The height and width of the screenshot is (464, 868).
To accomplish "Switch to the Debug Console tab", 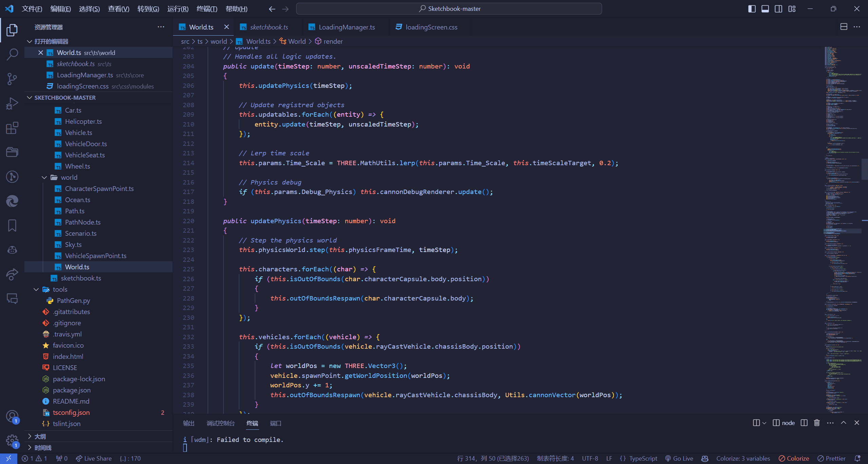I will point(220,423).
